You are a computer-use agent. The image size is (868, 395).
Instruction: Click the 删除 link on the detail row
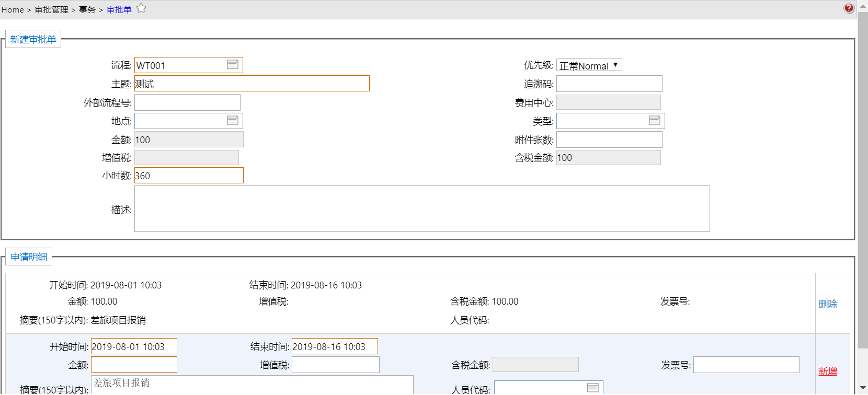pos(828,304)
